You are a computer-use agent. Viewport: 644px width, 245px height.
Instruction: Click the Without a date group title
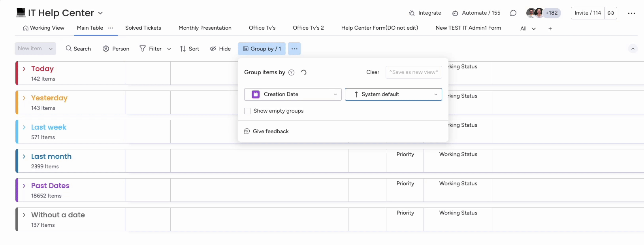[x=58, y=215]
